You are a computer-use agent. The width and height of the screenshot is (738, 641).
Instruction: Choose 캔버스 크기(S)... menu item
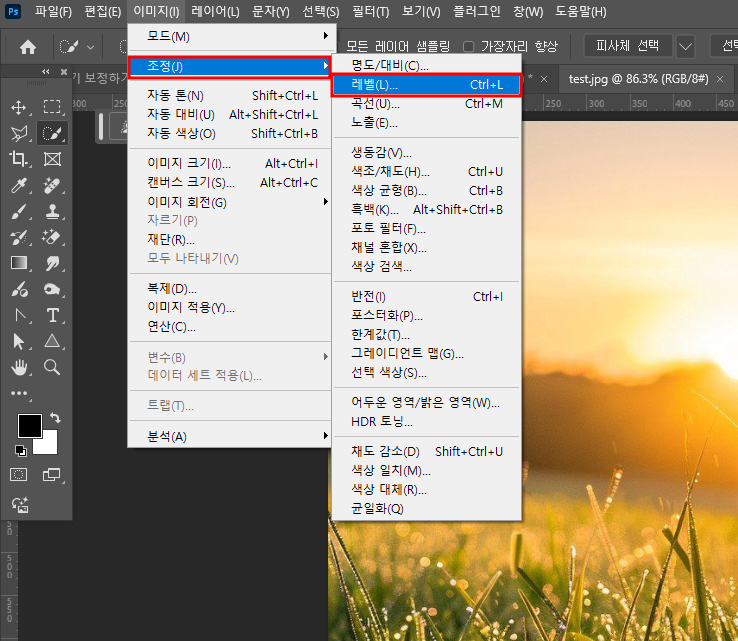tap(230, 182)
